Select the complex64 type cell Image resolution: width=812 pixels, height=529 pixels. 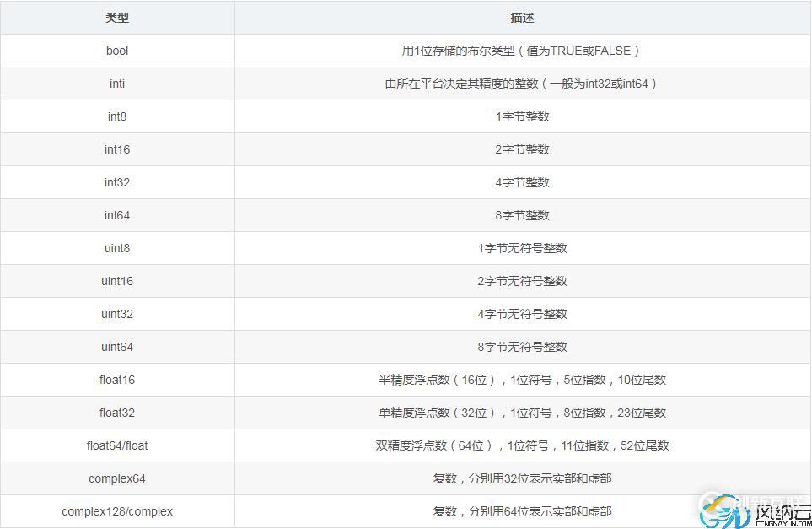(x=117, y=478)
